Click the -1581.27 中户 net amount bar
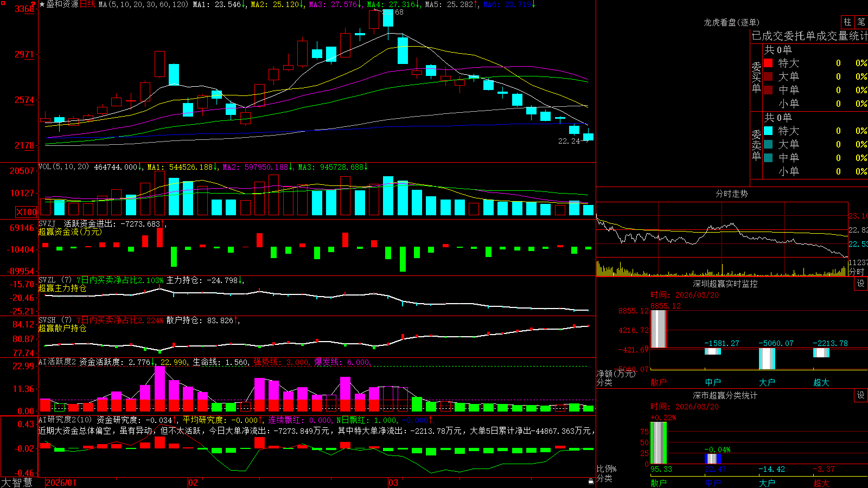 click(713, 351)
